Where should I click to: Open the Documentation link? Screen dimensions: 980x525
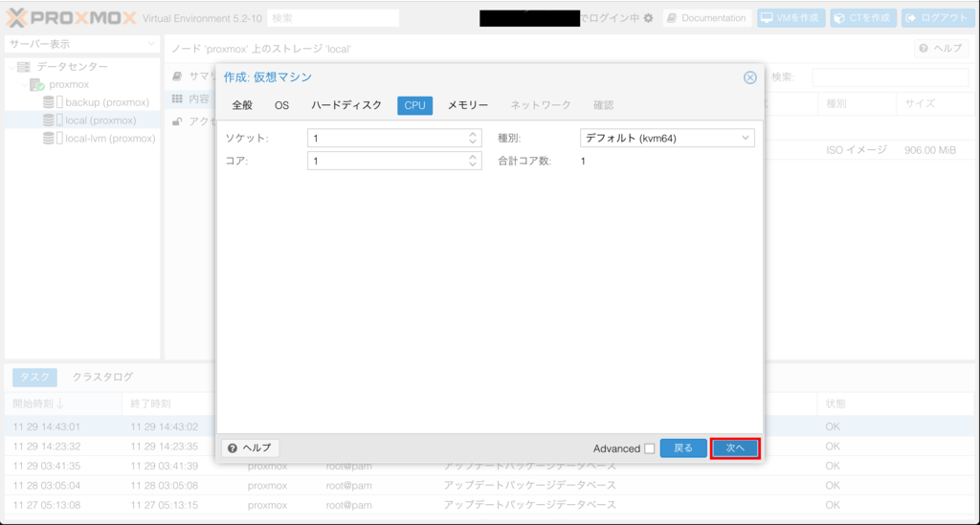[x=707, y=18]
